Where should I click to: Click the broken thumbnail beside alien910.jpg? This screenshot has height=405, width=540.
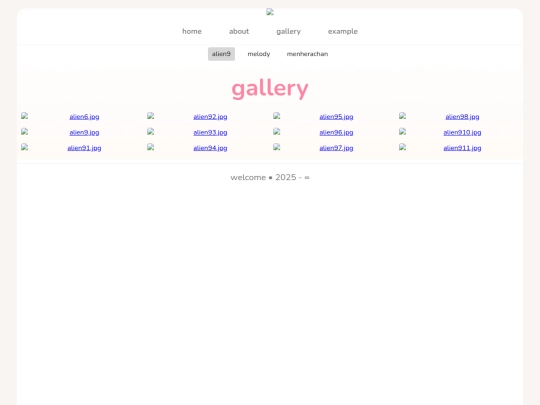tap(403, 132)
